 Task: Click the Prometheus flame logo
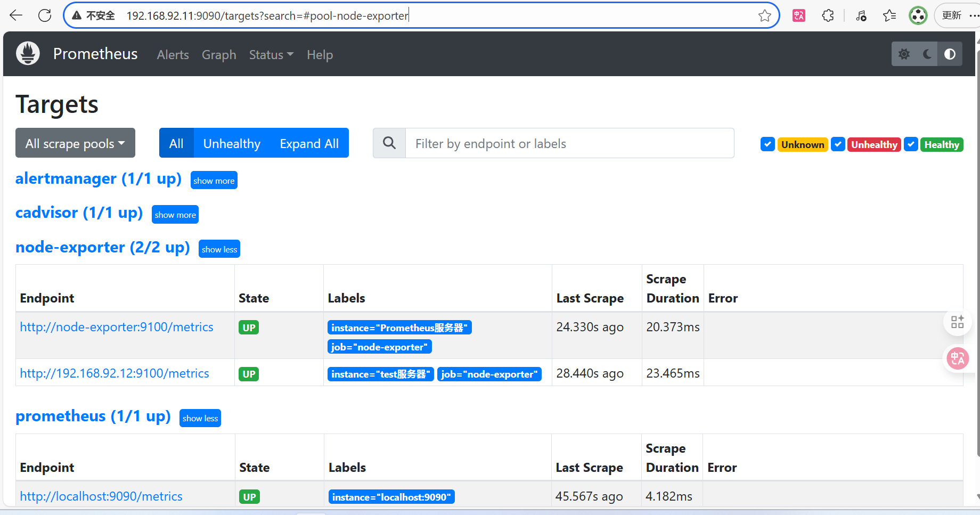(x=28, y=53)
